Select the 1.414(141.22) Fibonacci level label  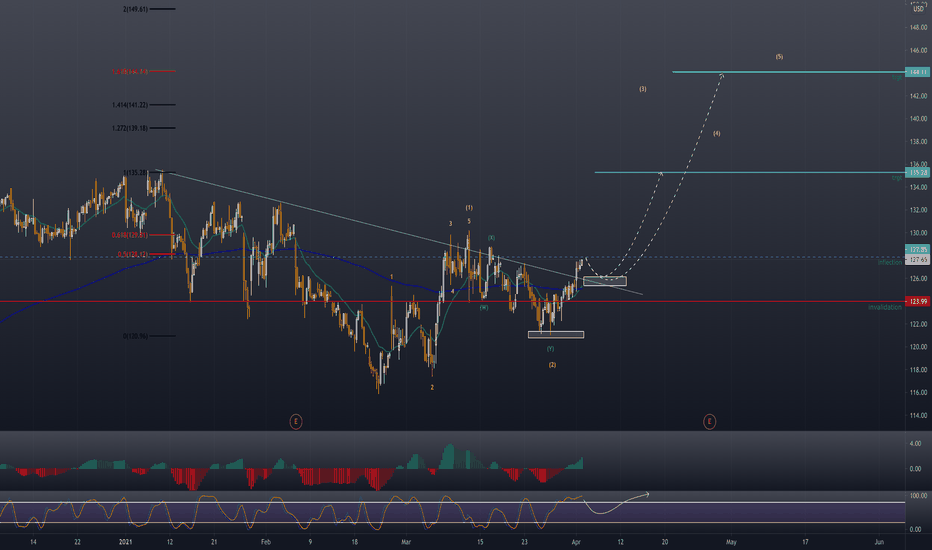point(130,105)
